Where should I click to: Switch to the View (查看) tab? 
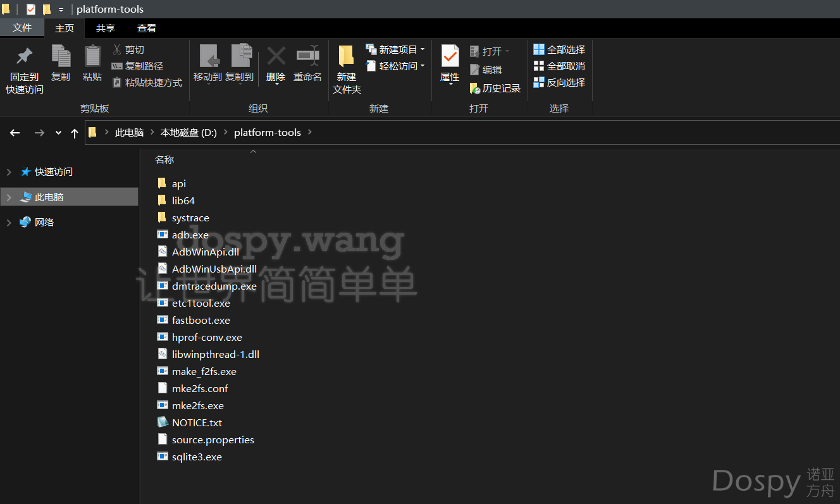click(x=147, y=28)
